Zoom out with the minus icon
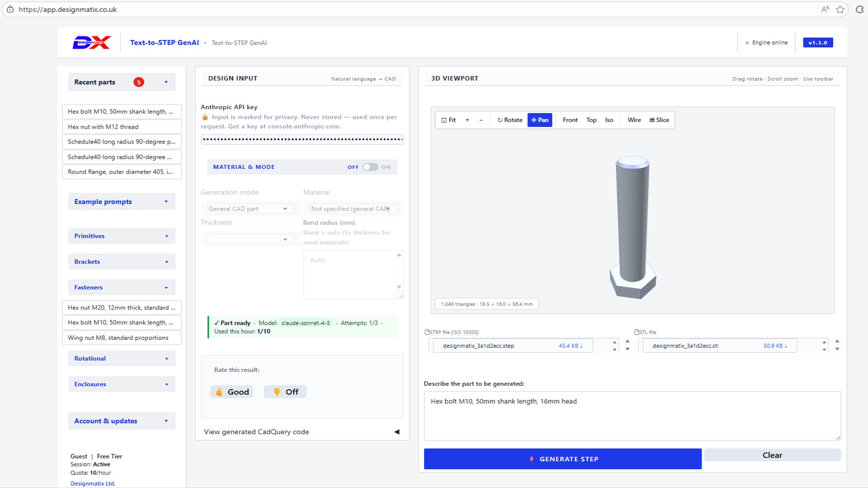Viewport: 868px width, 488px height. point(481,120)
